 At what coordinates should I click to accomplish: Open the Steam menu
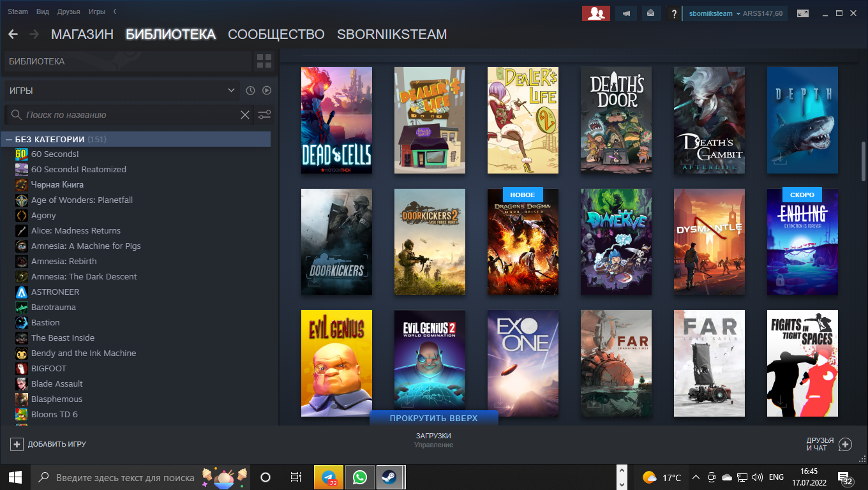(18, 12)
